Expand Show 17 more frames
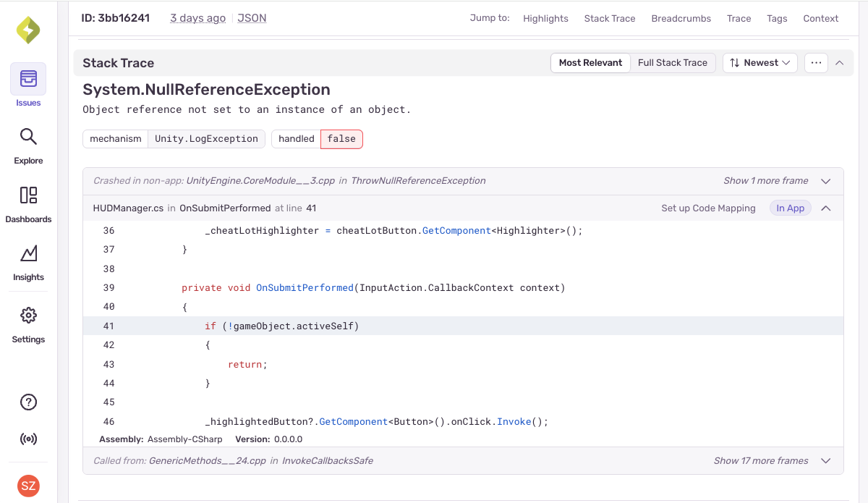Image resolution: width=868 pixels, height=503 pixels. coord(760,460)
